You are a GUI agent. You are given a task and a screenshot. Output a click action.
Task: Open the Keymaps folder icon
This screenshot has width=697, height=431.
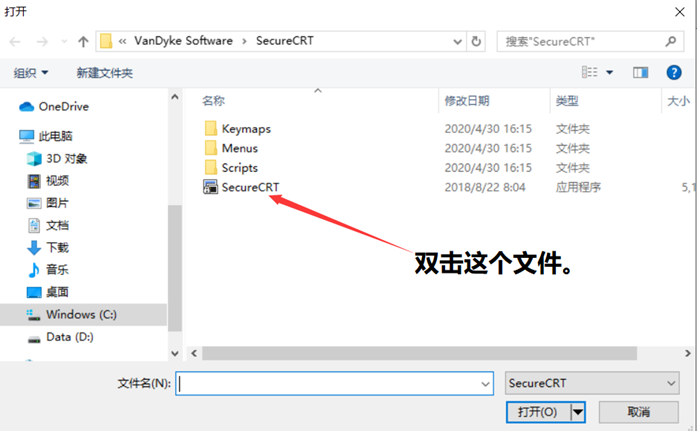[x=211, y=128]
